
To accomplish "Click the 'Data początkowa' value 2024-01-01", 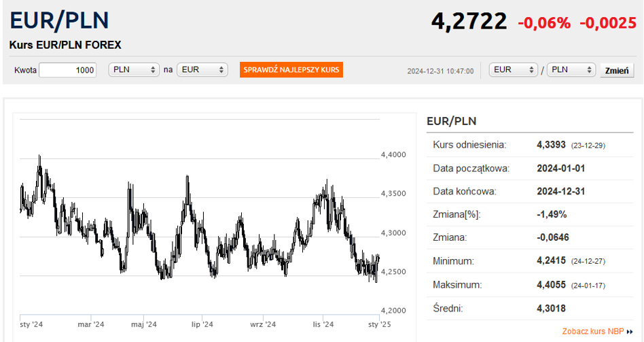I will tap(561, 168).
